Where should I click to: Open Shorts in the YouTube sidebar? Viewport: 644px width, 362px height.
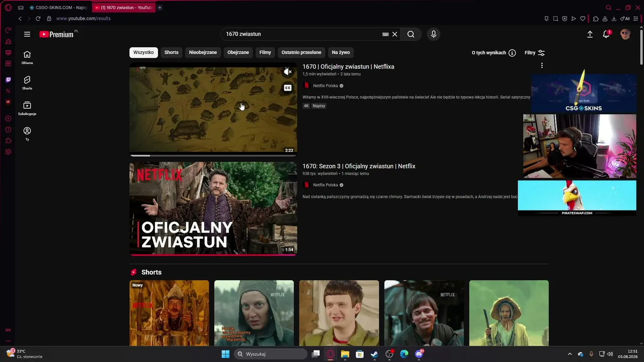point(27,83)
